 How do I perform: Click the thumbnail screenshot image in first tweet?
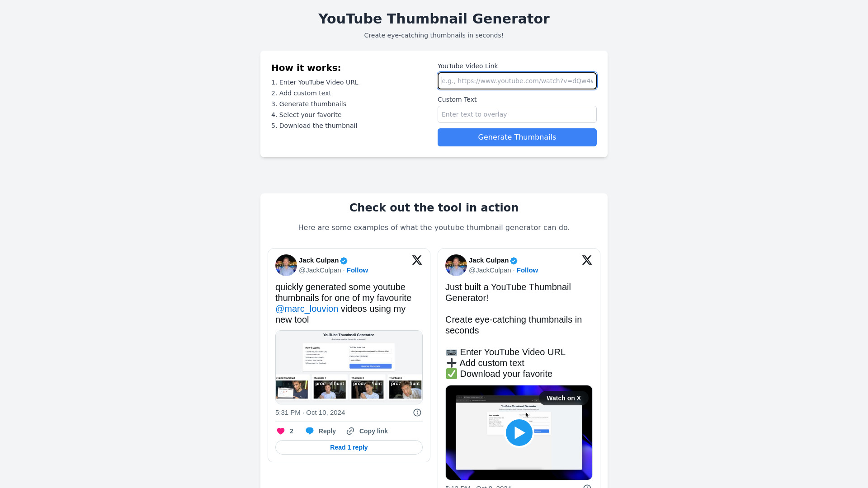(349, 366)
